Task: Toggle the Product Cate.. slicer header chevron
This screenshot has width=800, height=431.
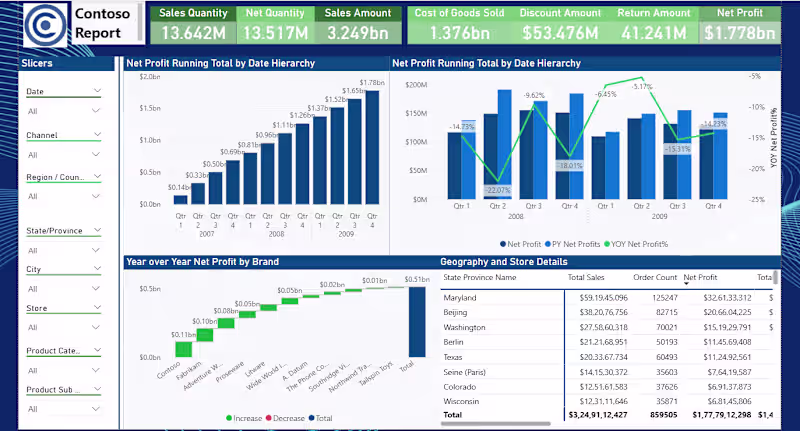Action: point(97,350)
